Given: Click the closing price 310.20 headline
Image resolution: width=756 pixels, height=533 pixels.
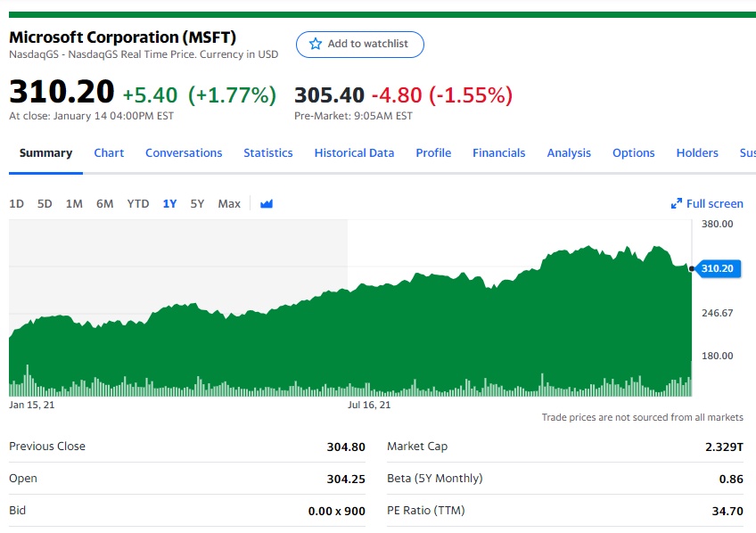Looking at the screenshot, I should pos(62,92).
